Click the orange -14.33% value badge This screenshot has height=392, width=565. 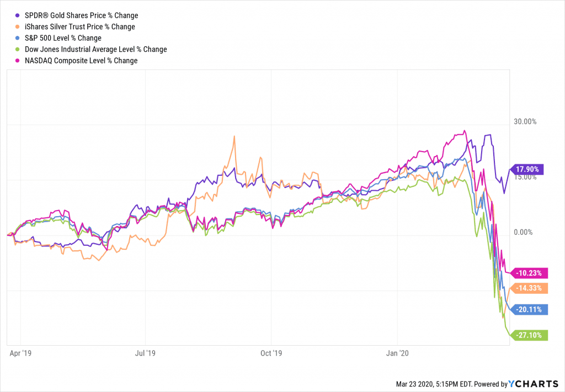[x=530, y=288]
